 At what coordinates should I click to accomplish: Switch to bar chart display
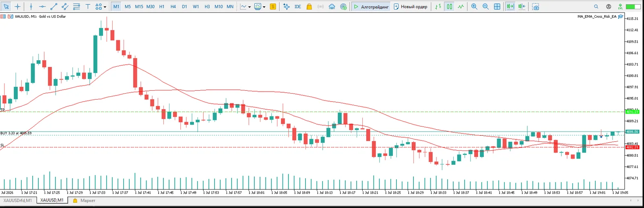click(438, 6)
